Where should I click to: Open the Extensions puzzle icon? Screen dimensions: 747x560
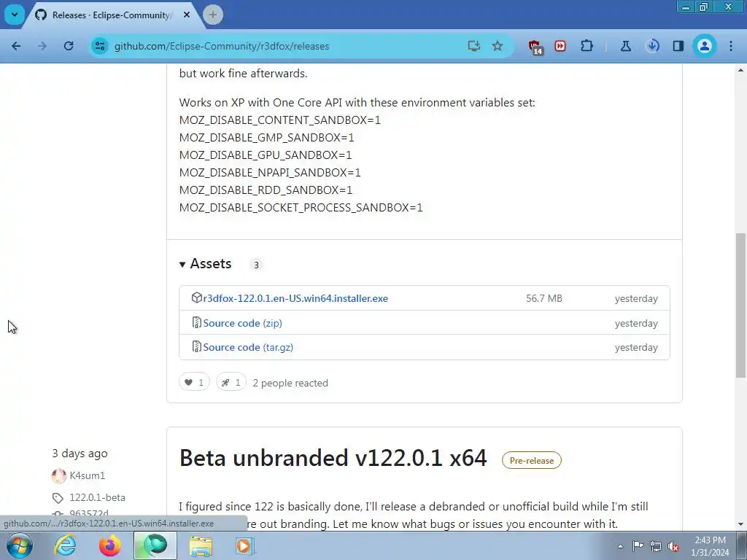(x=587, y=46)
